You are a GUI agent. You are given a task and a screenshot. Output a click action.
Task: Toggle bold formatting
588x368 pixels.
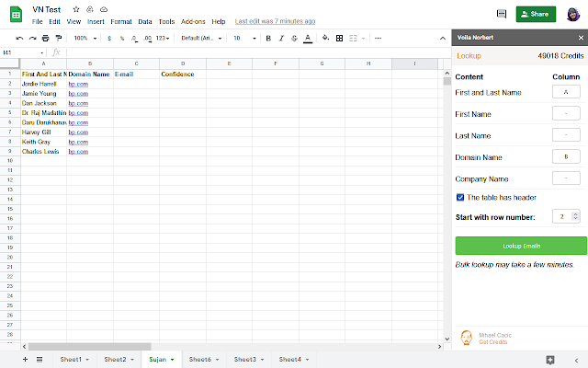click(x=268, y=38)
